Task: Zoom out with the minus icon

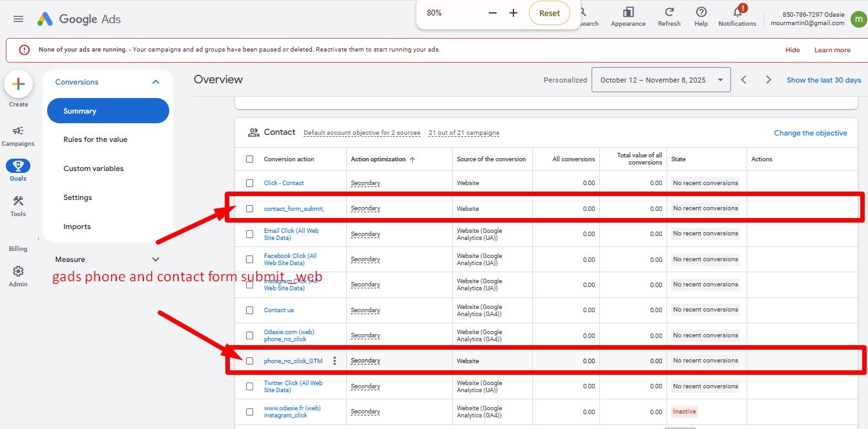Action: pos(493,13)
